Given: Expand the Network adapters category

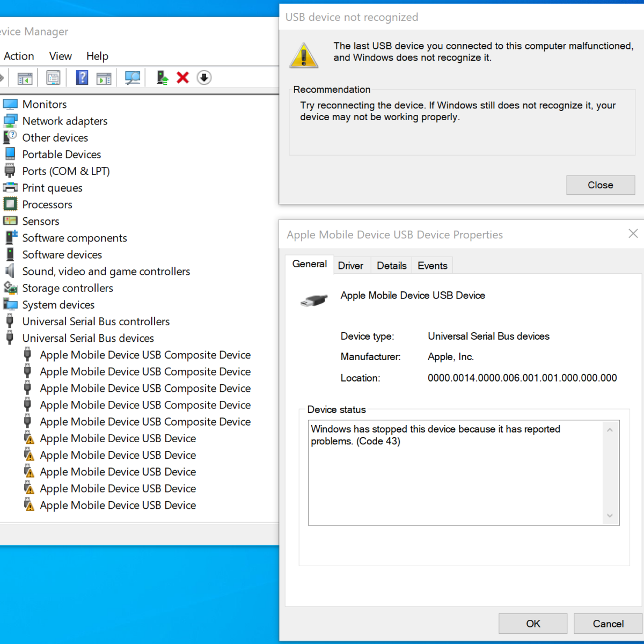Looking at the screenshot, I should (x=65, y=121).
